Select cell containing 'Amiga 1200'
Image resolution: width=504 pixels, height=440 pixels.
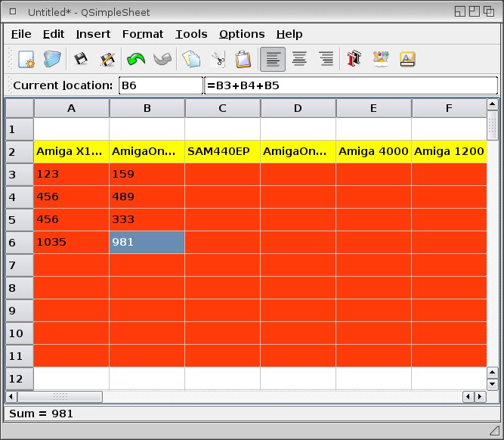click(449, 152)
